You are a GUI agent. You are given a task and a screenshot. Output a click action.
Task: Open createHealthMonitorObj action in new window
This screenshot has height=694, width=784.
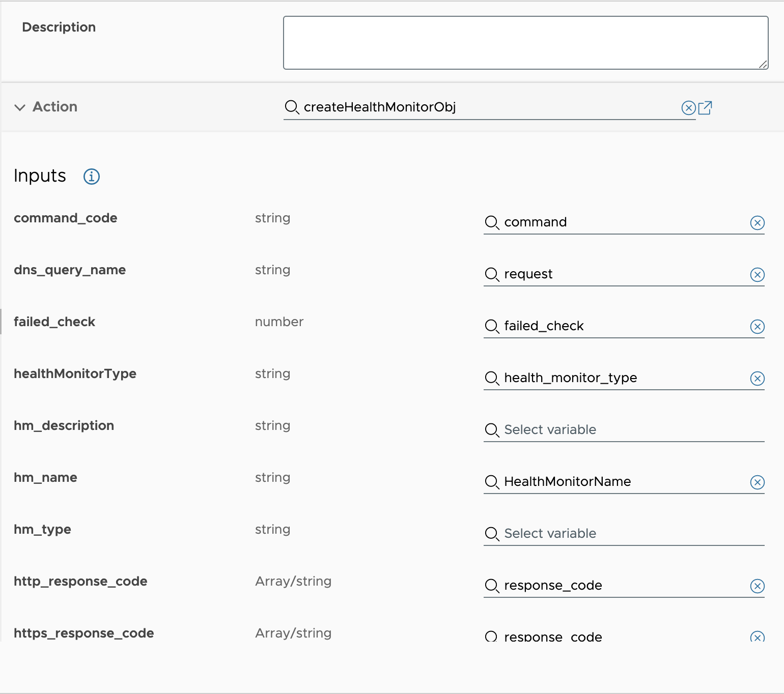pyautogui.click(x=705, y=108)
